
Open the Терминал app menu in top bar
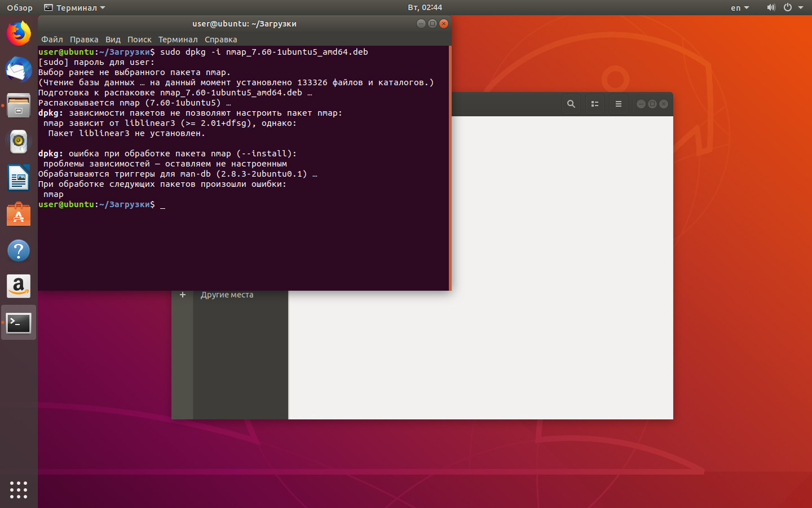[x=74, y=7]
